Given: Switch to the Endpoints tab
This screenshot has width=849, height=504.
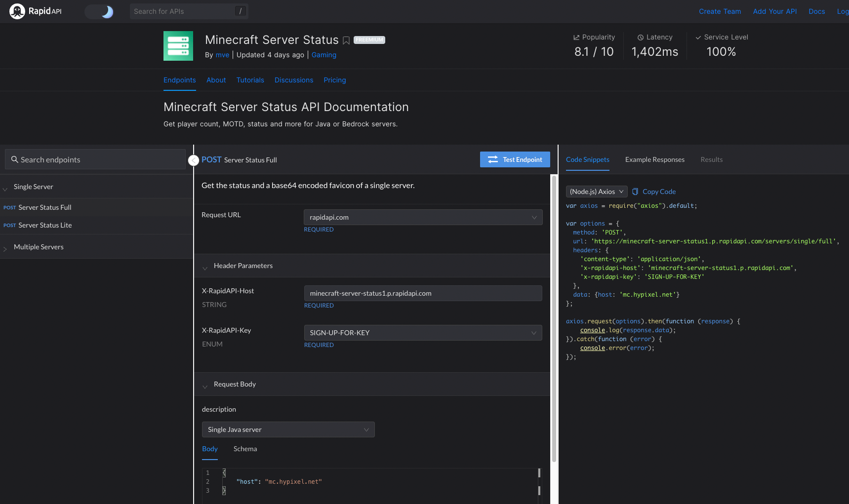Looking at the screenshot, I should point(180,80).
